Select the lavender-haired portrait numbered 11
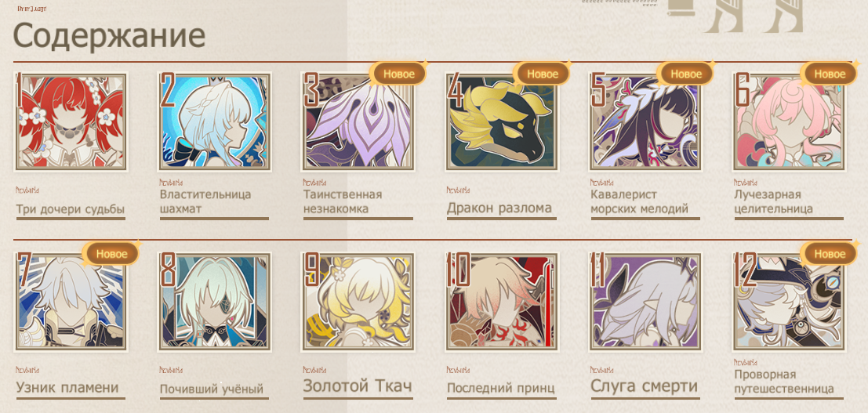The width and height of the screenshot is (868, 413). tap(645, 302)
